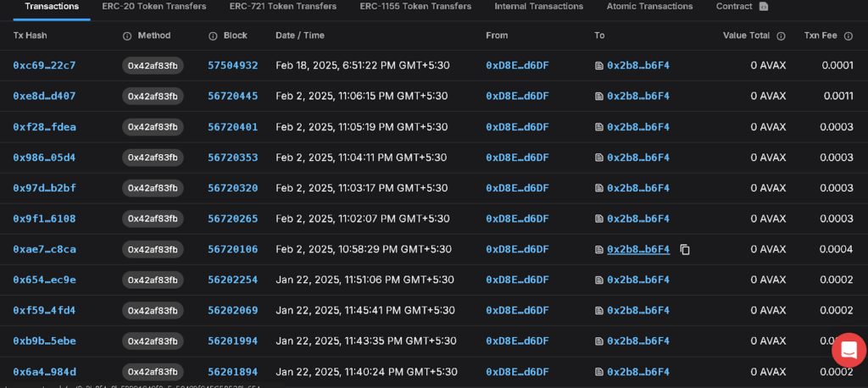Open the red chat support bubble
The height and width of the screenshot is (388, 868).
point(848,349)
